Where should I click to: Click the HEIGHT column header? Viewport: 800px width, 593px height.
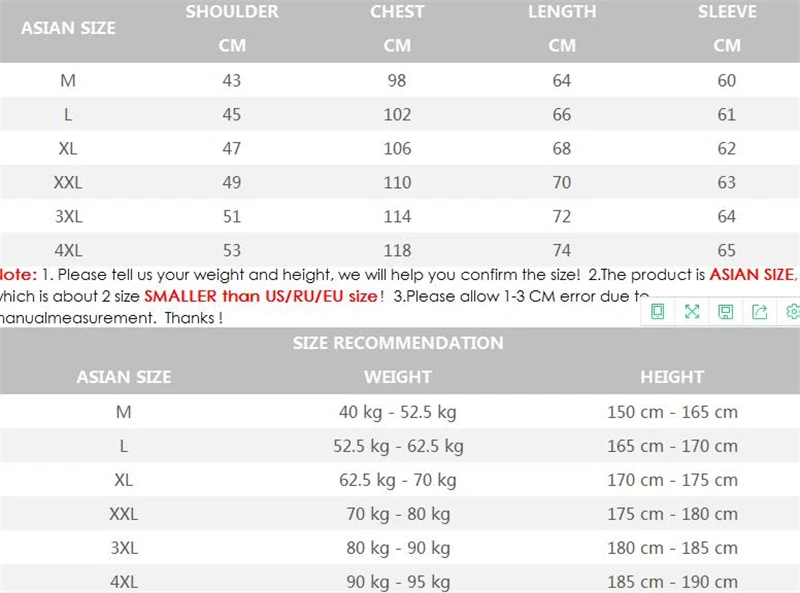pos(672,377)
